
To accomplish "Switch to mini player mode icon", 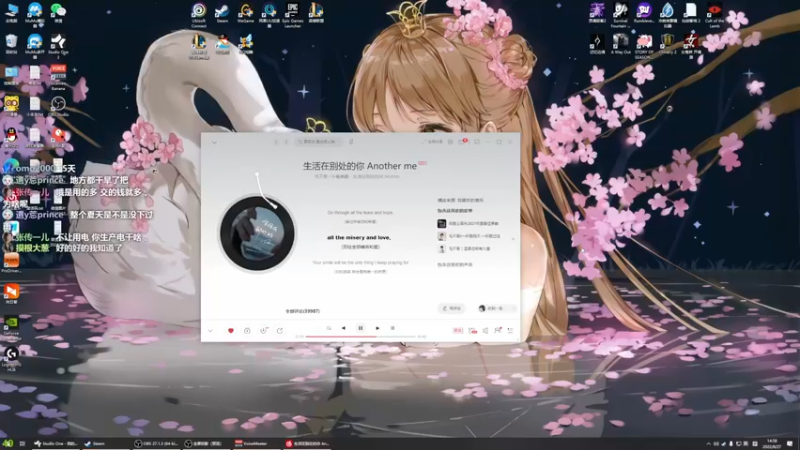I will point(477,142).
